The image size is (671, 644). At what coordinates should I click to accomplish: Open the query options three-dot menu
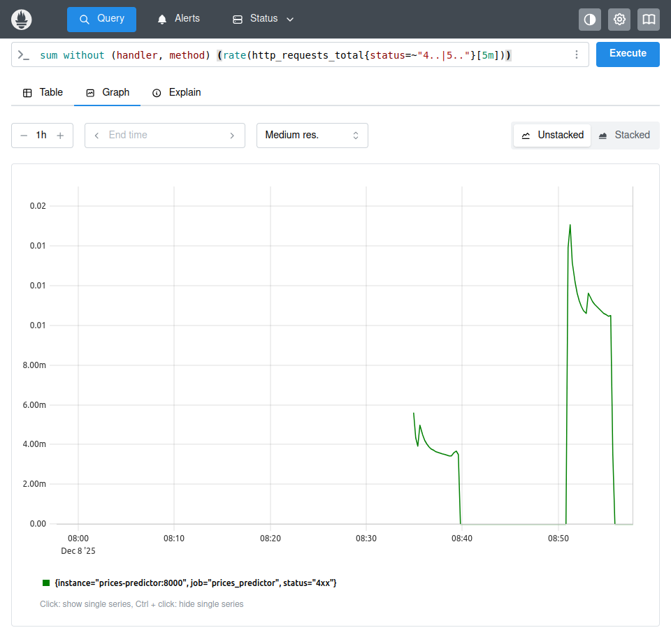[x=576, y=54]
